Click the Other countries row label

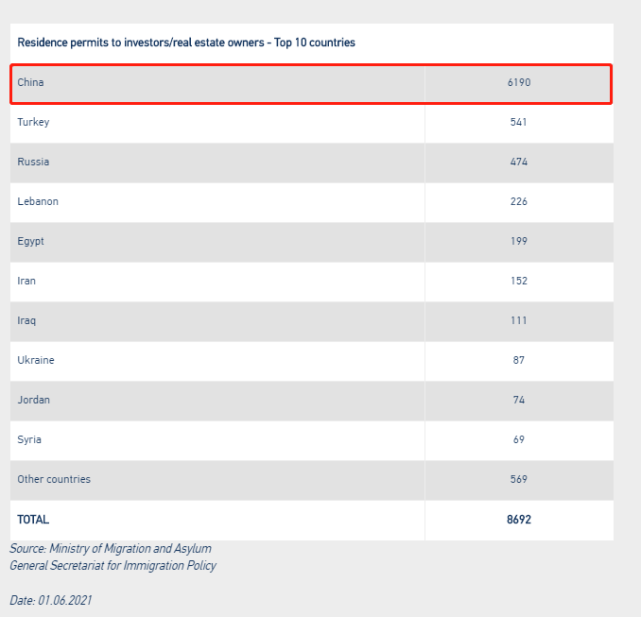[54, 479]
